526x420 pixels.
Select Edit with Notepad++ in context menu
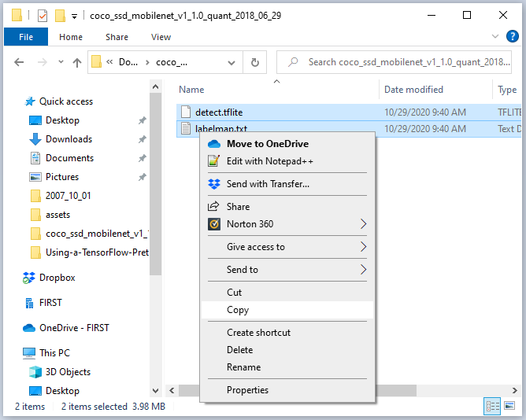point(270,161)
